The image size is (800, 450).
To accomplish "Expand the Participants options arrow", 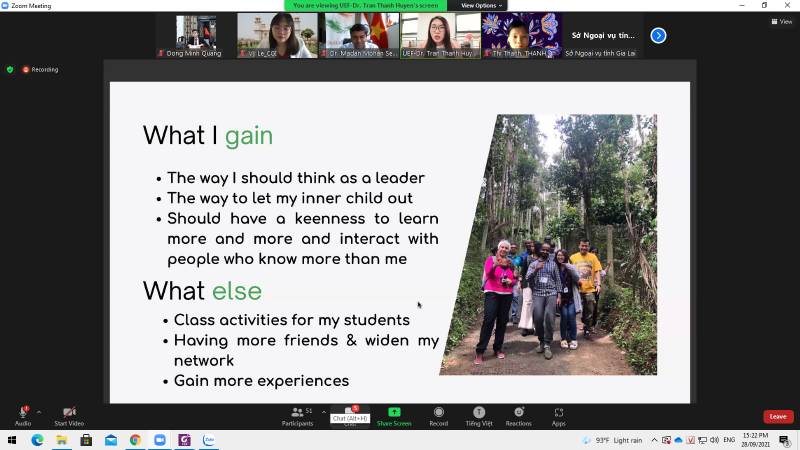I will pos(323,411).
